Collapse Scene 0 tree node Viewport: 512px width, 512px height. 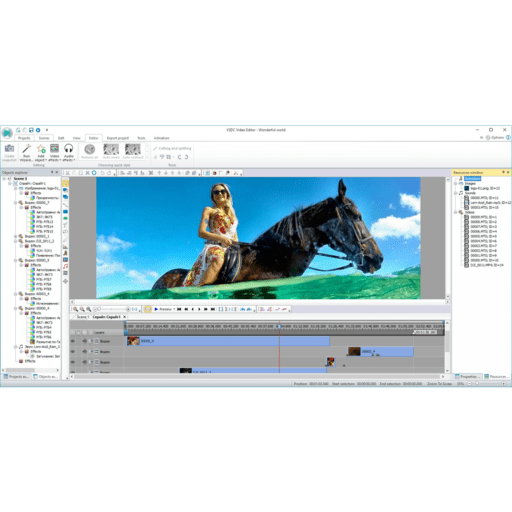[4, 179]
